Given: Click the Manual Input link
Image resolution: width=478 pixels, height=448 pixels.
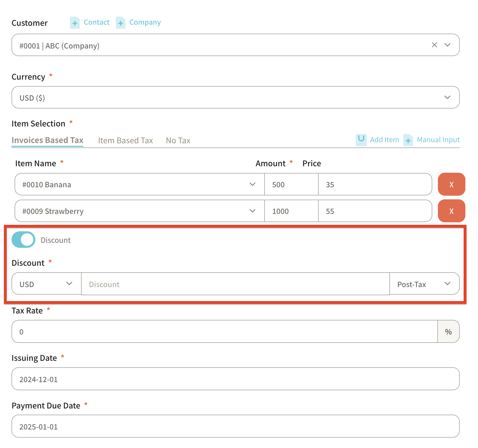Looking at the screenshot, I should (438, 140).
